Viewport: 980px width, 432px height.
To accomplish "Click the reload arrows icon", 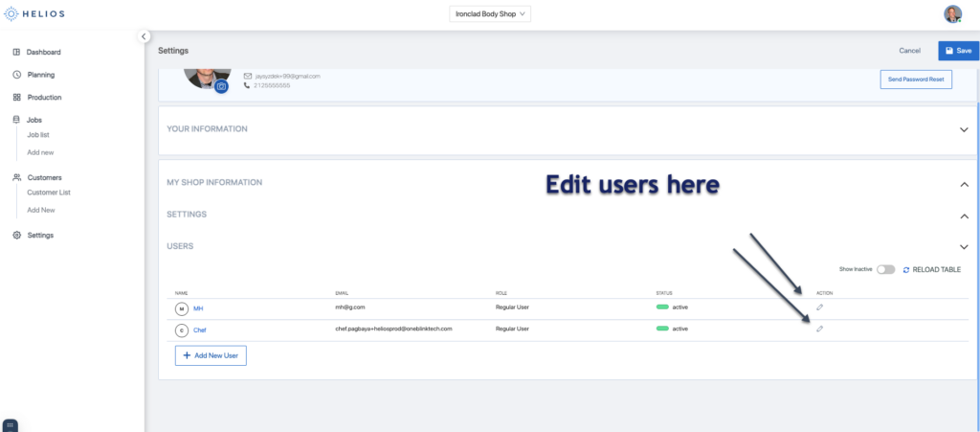I will point(906,269).
